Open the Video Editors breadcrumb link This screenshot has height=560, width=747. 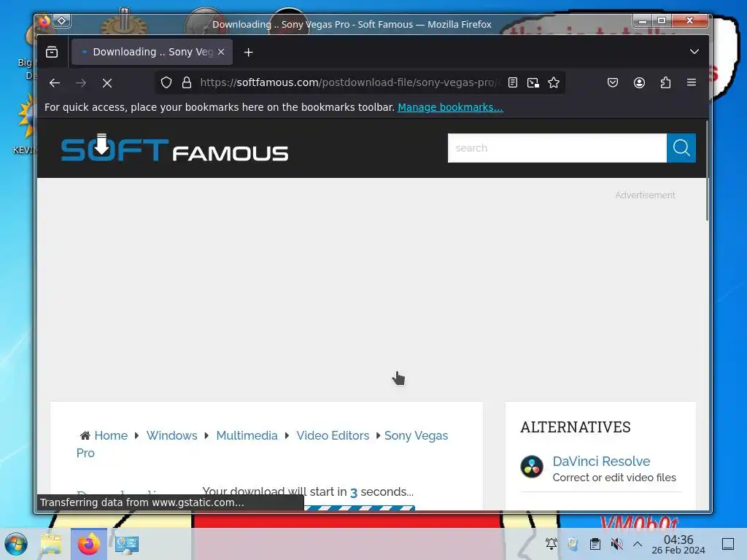(333, 436)
